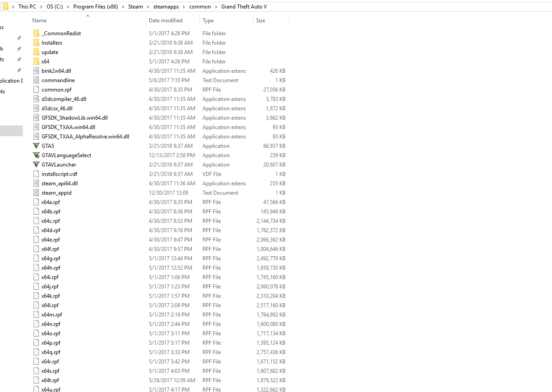Select the x64p.rpf file name
Image resolution: width=552 pixels, height=392 pixels.
coord(51,343)
